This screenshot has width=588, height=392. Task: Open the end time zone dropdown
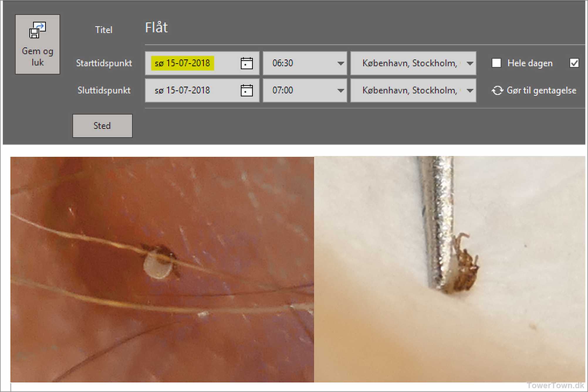[x=470, y=90]
